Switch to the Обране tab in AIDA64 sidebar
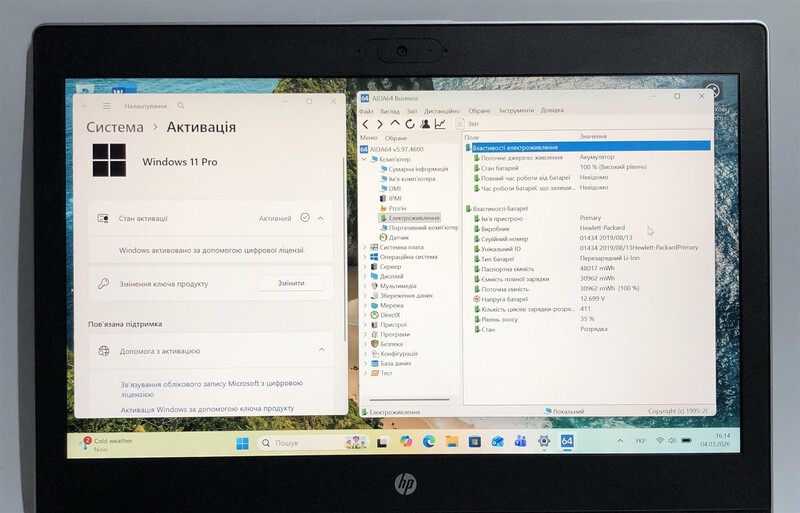This screenshot has height=513, width=800. tap(396, 138)
